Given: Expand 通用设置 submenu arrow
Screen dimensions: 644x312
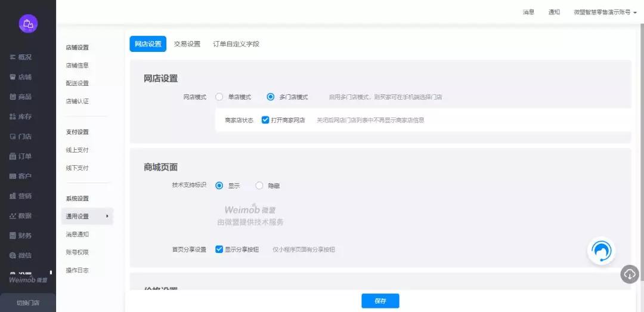Looking at the screenshot, I should (107, 216).
